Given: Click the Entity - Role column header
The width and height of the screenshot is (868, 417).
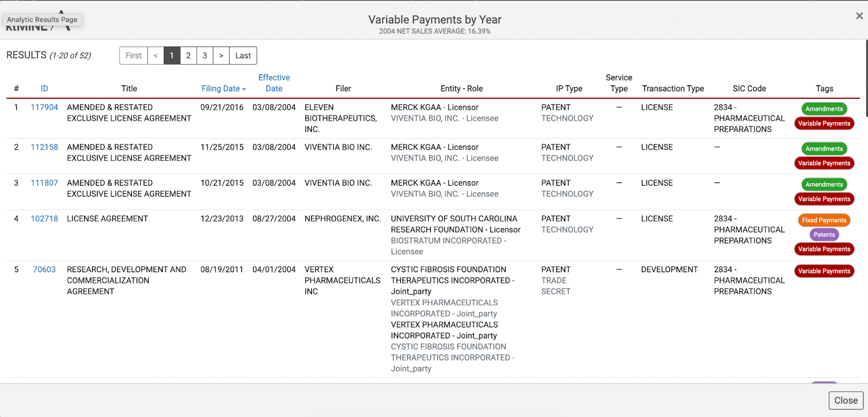Looking at the screenshot, I should click(462, 89).
